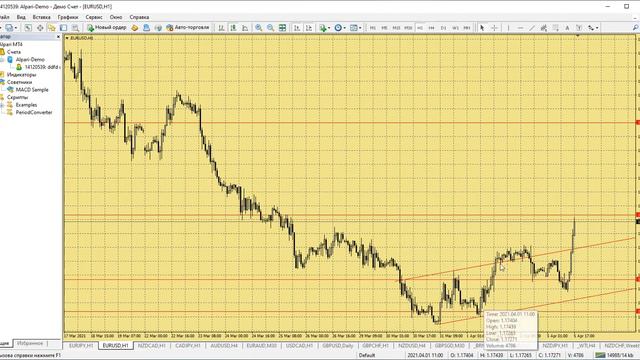Select the vertical line drawing tool
Image resolution: width=640 pixels, height=360 pixels.
pos(508,28)
